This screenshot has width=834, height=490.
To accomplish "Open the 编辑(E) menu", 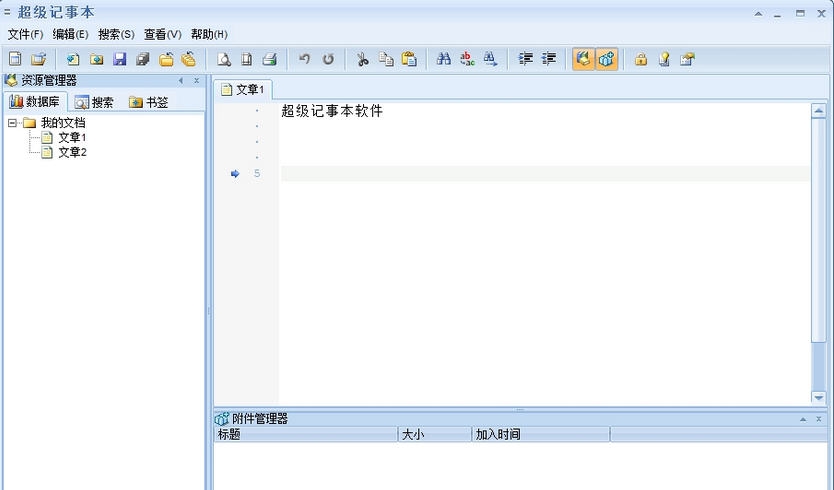I will [x=70, y=35].
